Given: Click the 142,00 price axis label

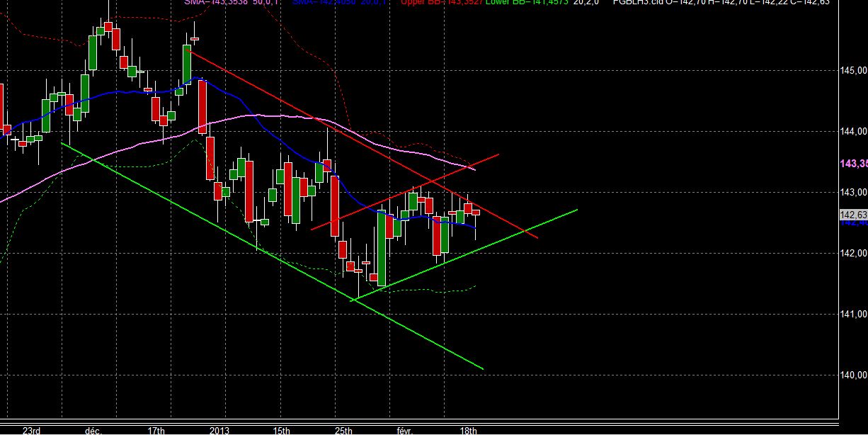Looking at the screenshot, I should coord(853,253).
